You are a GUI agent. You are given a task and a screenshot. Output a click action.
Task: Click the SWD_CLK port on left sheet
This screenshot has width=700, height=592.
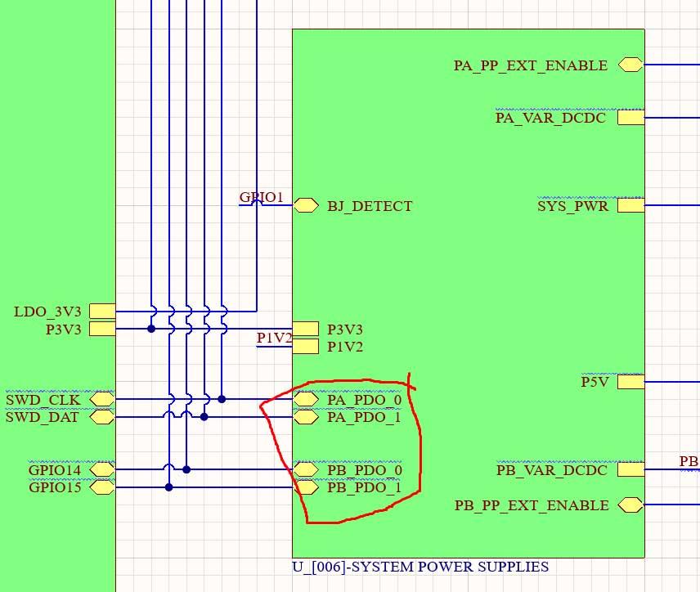(102, 400)
